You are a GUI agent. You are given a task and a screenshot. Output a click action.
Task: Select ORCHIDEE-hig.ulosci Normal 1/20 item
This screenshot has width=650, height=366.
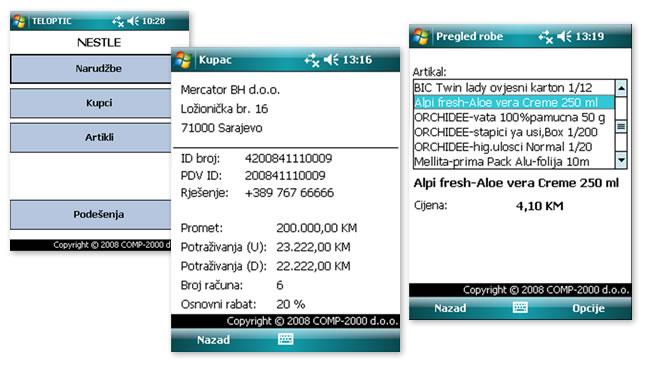point(514,147)
